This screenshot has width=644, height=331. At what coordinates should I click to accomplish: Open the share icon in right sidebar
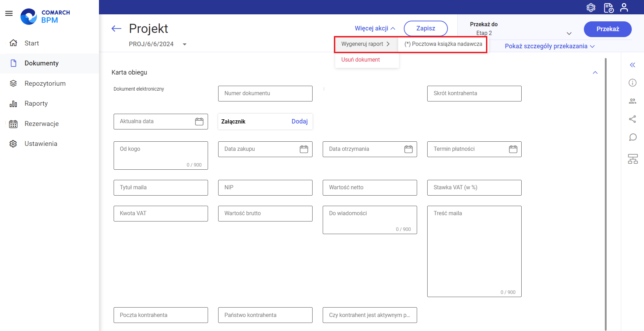point(632,119)
